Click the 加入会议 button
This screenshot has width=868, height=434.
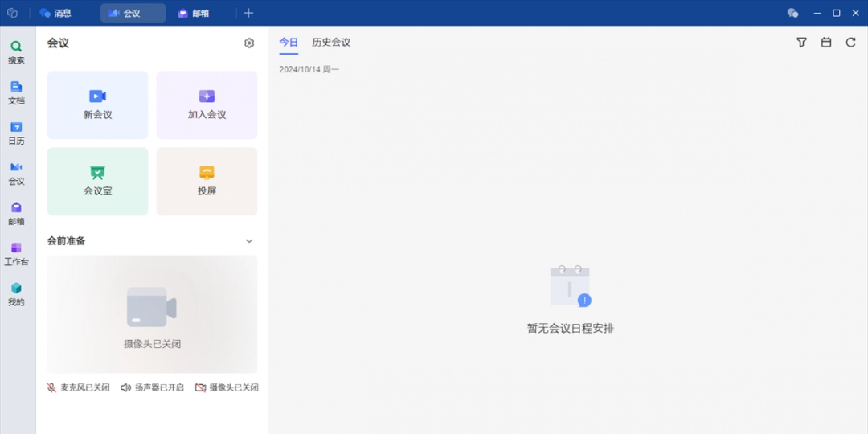[x=207, y=104]
